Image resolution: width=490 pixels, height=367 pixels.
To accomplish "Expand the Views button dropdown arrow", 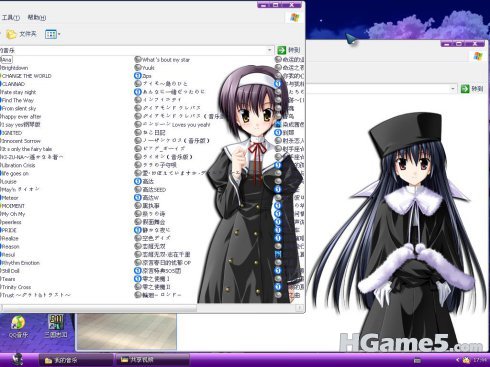I will point(59,34).
